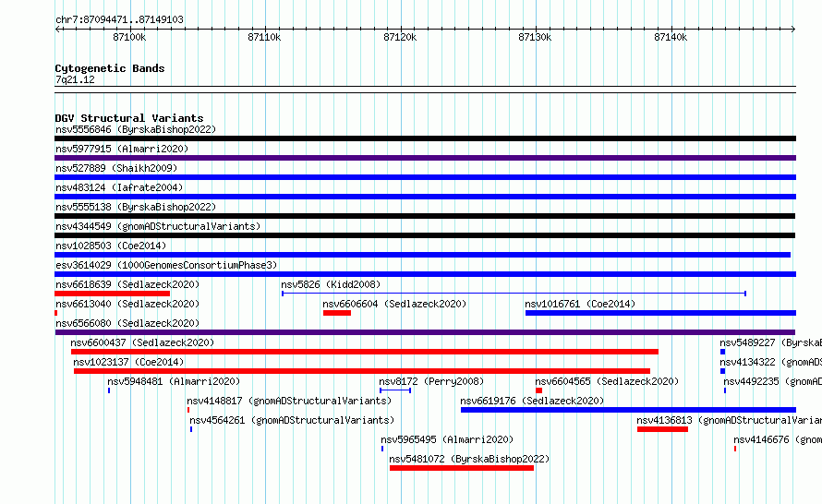Click the 87110k ruler tick label
The image size is (822, 504).
click(x=264, y=37)
